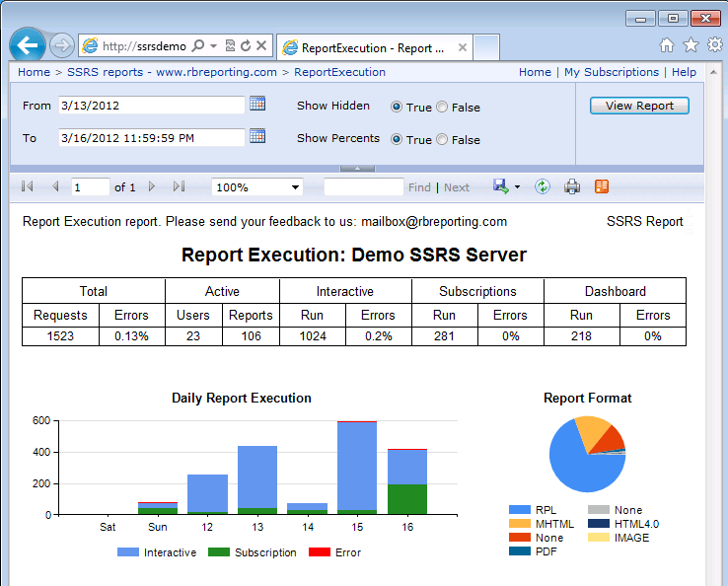Click the blue RPL legend swatch

519,510
